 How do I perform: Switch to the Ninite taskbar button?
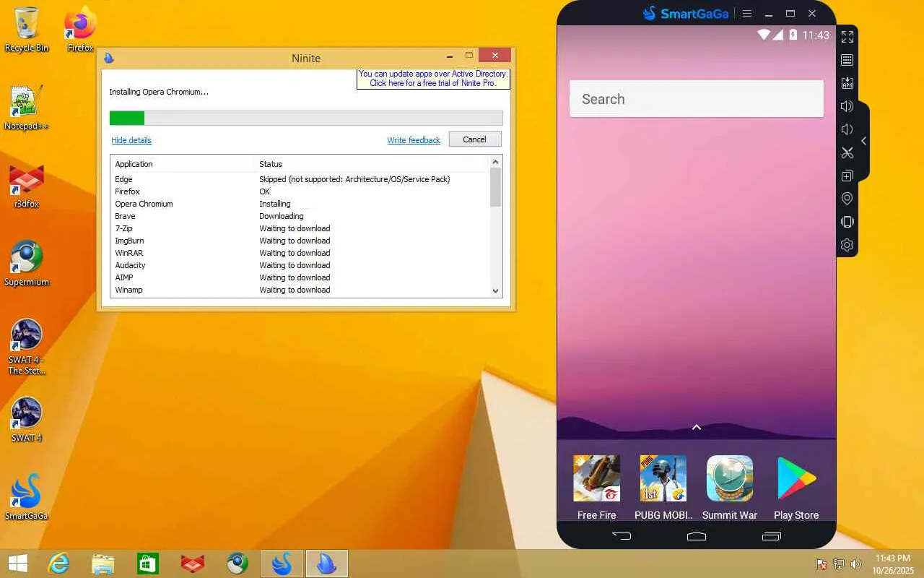pos(327,564)
